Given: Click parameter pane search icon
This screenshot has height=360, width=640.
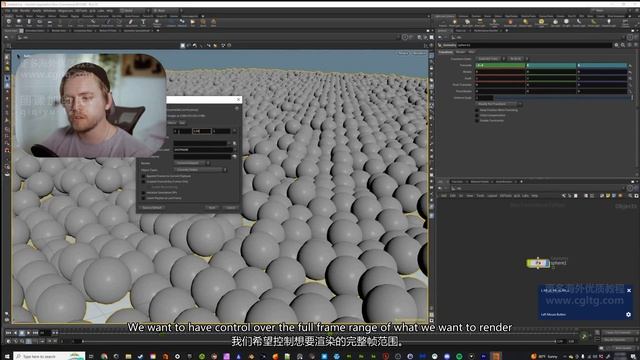Looking at the screenshot, I should 623,45.
